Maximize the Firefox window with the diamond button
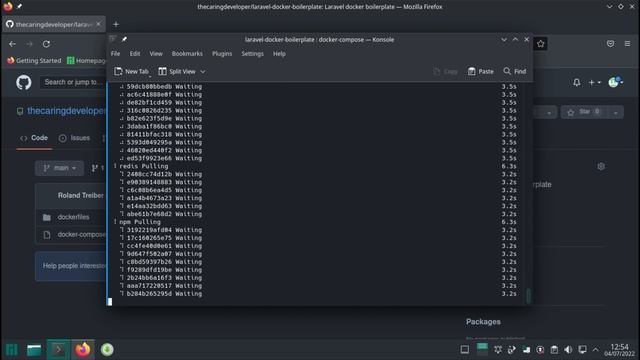 [620, 7]
